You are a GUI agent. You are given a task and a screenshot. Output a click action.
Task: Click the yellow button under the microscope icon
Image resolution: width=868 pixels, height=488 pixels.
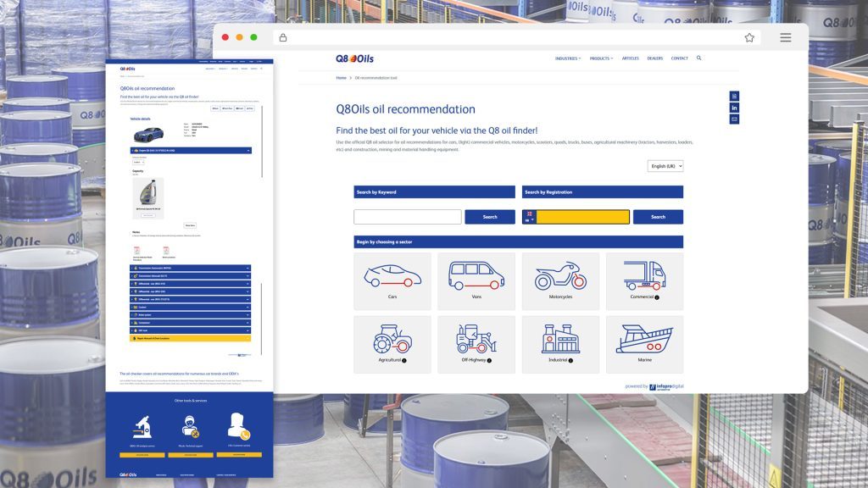click(142, 455)
